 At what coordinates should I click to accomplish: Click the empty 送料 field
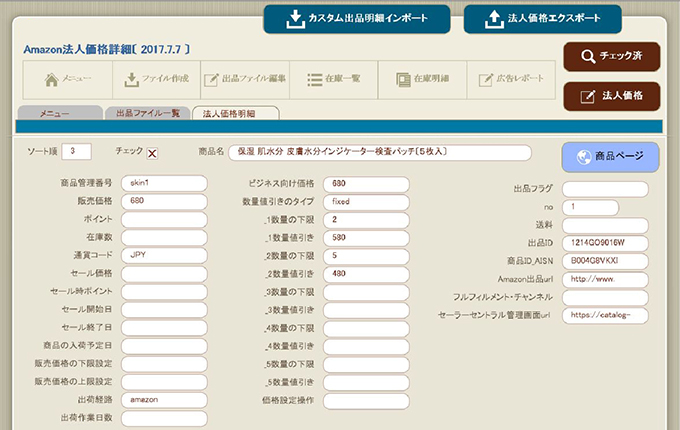605,225
